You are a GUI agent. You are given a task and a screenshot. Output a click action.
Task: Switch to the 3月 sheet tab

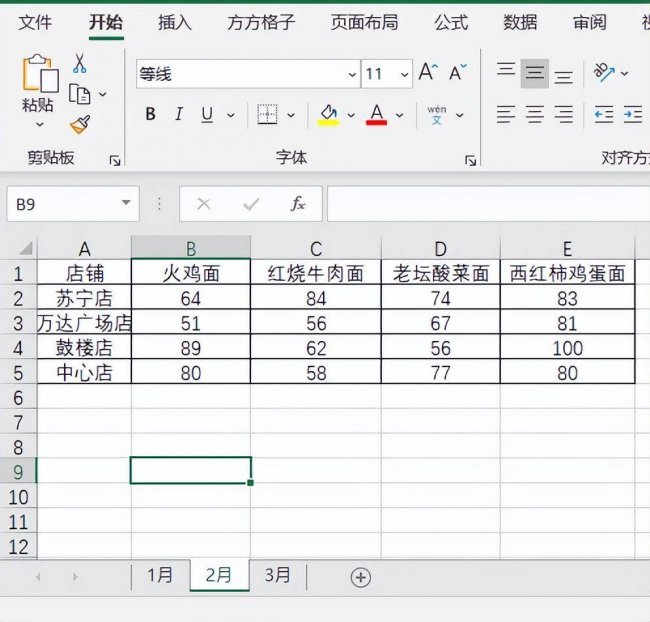click(x=277, y=575)
